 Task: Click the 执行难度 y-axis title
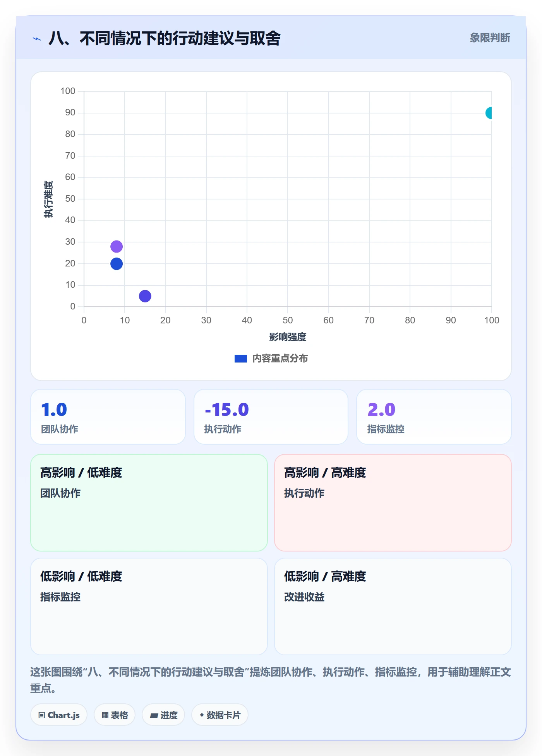[48, 199]
